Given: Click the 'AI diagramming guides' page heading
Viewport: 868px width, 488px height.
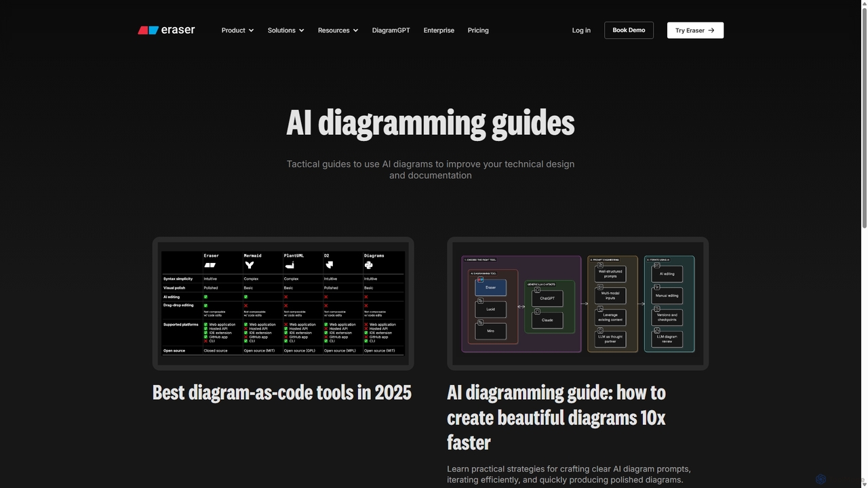Looking at the screenshot, I should [x=431, y=123].
